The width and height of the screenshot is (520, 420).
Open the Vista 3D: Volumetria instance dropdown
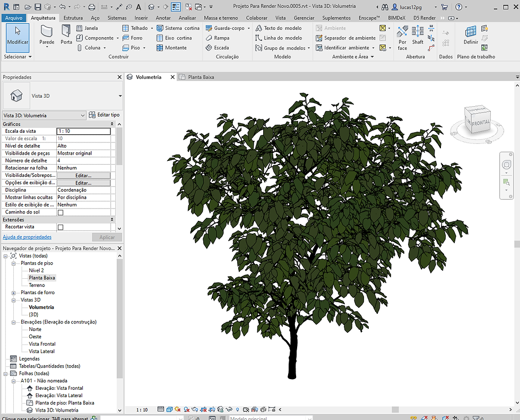tap(44, 115)
